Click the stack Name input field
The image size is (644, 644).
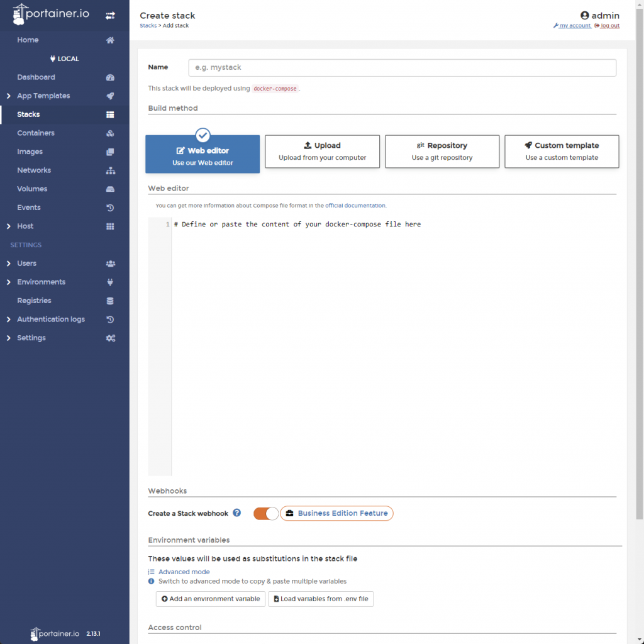point(402,68)
